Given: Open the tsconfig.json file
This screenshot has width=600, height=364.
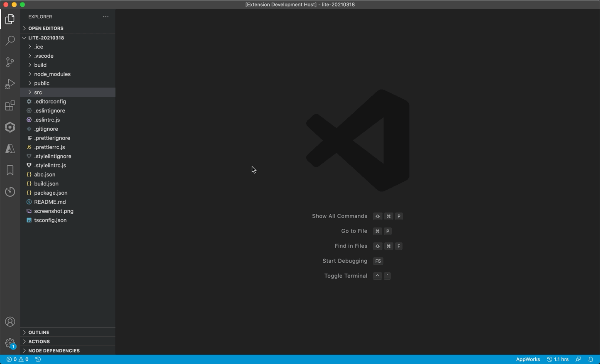Looking at the screenshot, I should (x=68, y=220).
